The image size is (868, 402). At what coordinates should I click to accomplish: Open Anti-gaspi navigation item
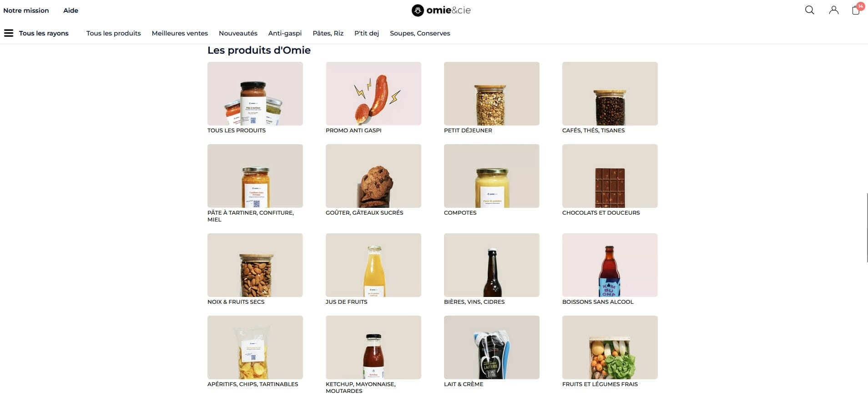[285, 33]
